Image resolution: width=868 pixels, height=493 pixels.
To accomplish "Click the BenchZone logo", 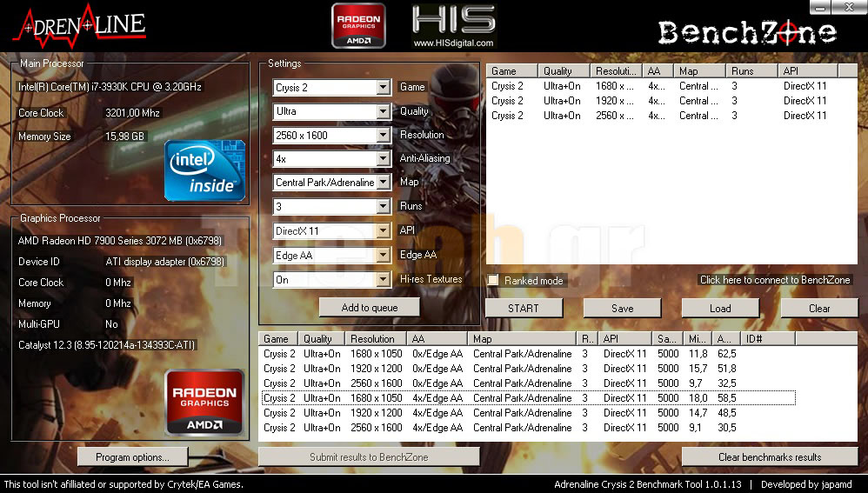I will coord(746,33).
